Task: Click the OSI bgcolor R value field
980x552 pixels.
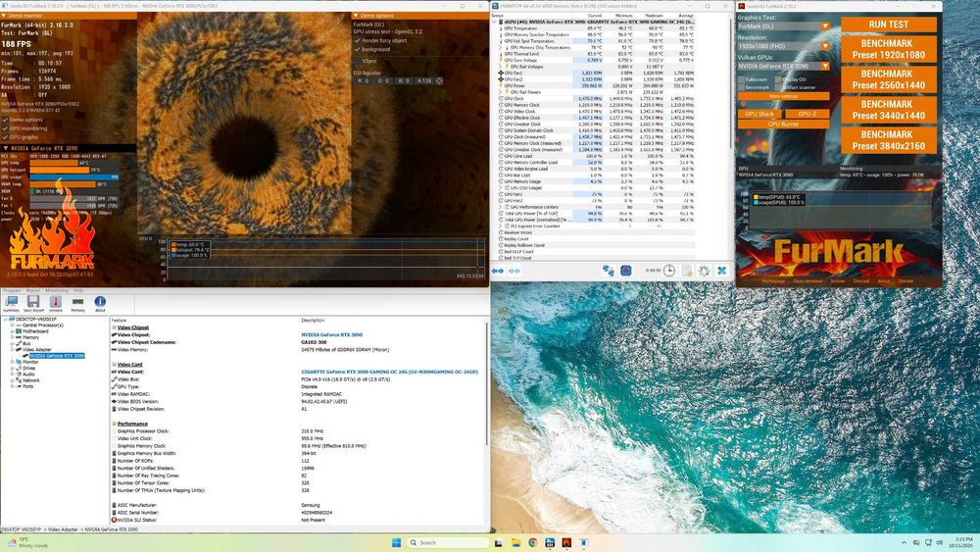Action: (364, 80)
